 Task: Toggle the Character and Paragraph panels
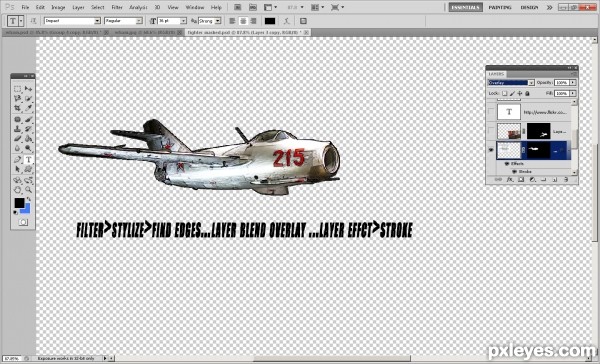pos(303,21)
